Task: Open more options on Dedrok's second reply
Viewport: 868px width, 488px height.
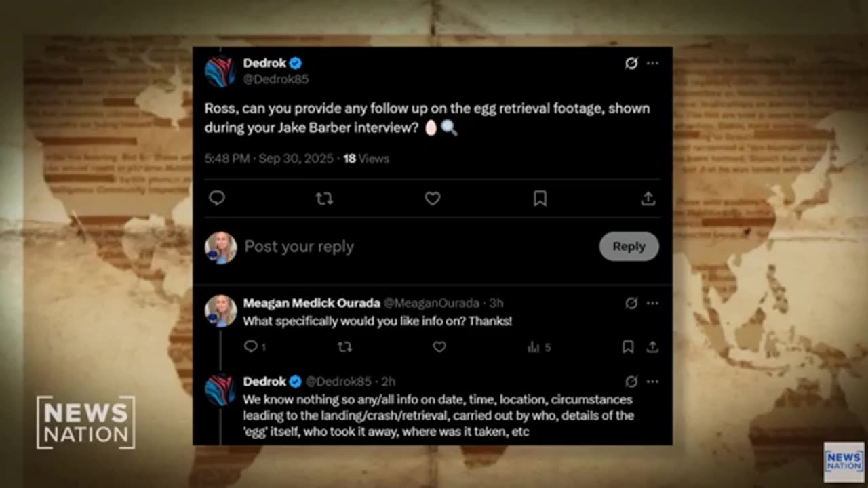Action: point(652,382)
